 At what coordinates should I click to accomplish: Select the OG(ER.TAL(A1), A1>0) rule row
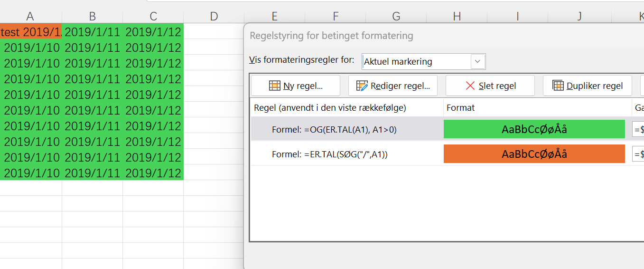pyautogui.click(x=334, y=129)
